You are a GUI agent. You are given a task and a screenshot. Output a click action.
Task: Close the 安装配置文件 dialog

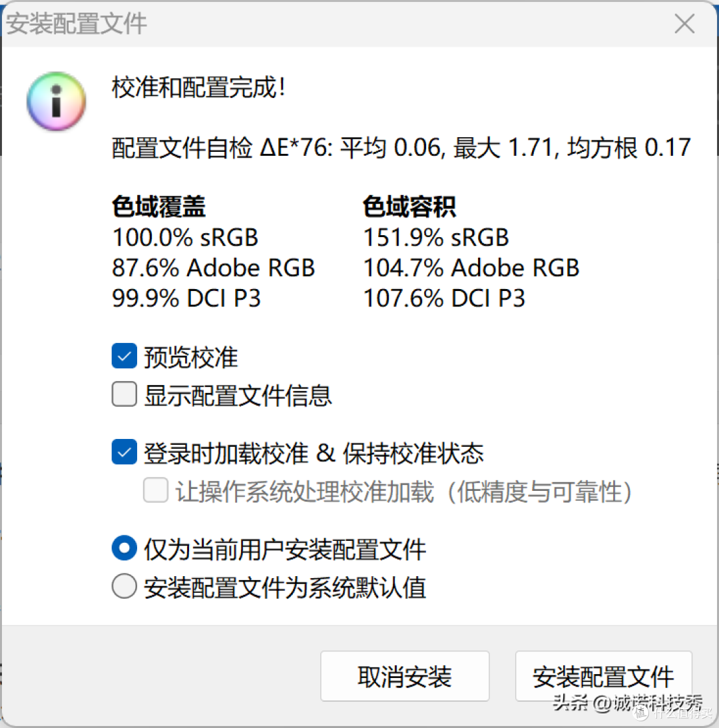(684, 23)
